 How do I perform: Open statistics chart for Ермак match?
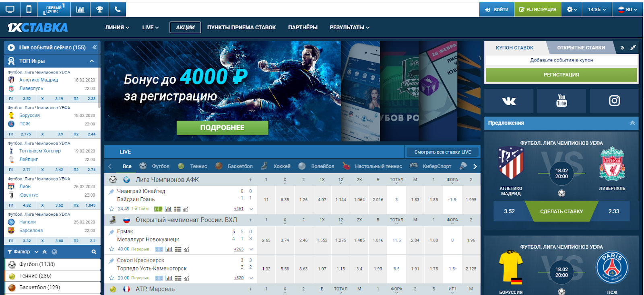[169, 249]
